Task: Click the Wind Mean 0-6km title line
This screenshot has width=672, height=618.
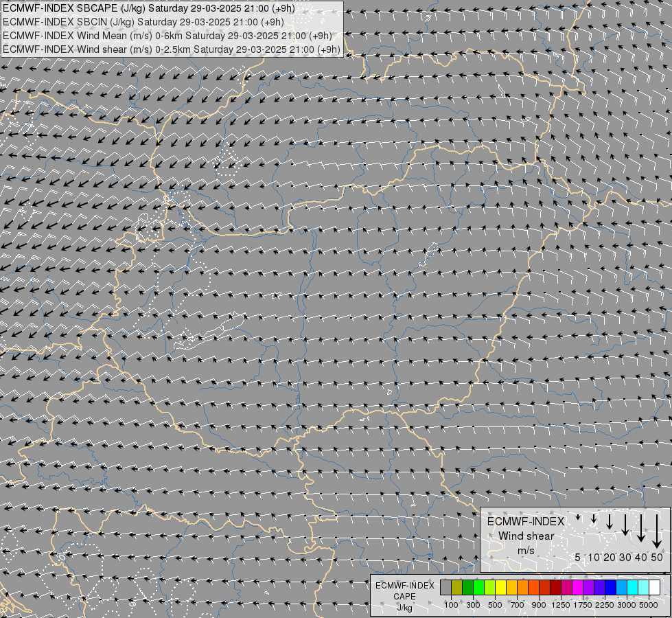Action: pos(167,36)
